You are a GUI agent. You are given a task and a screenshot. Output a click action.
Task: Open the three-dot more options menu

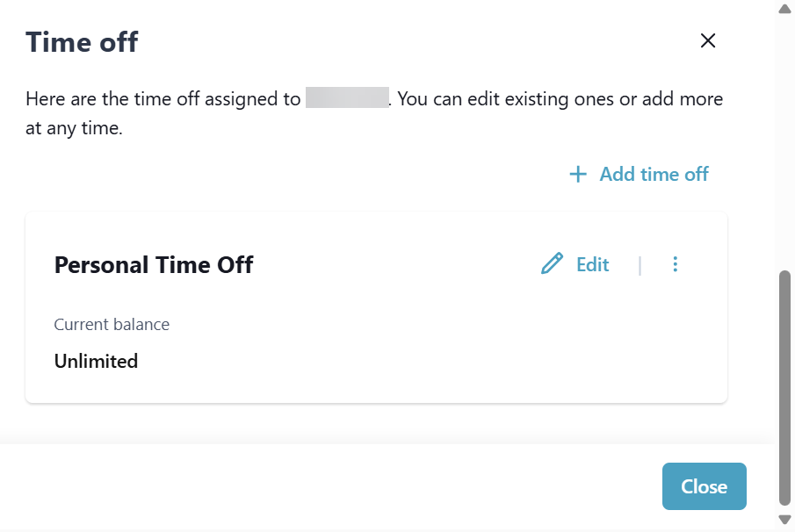(675, 264)
